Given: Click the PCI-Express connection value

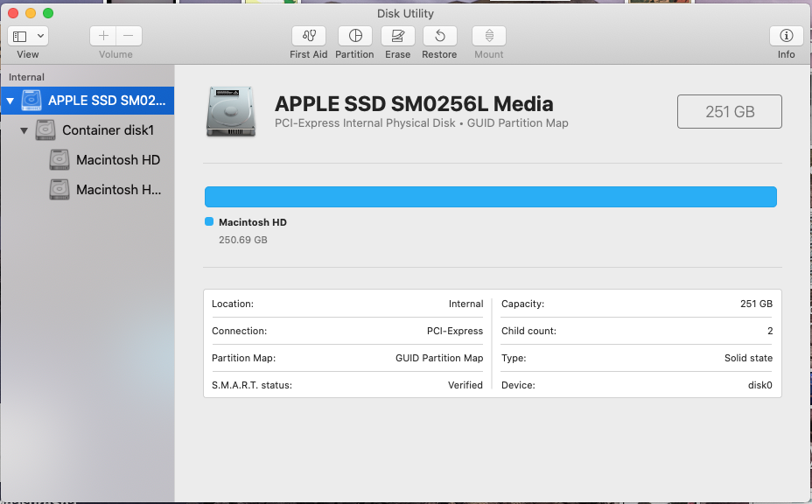Looking at the screenshot, I should [455, 331].
